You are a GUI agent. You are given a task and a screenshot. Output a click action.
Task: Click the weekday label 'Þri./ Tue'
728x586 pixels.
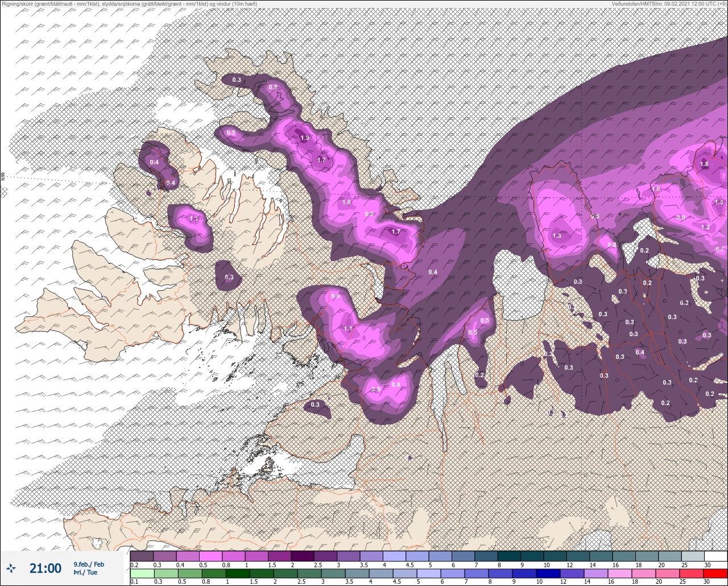[x=85, y=572]
